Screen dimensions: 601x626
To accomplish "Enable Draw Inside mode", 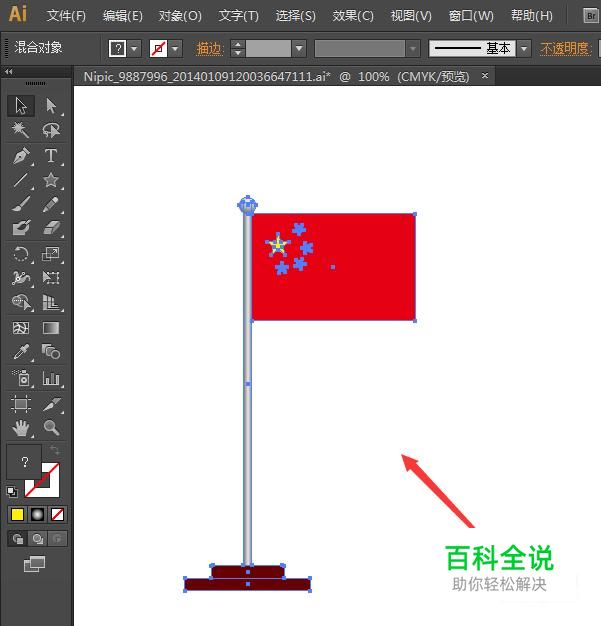I will pos(58,539).
